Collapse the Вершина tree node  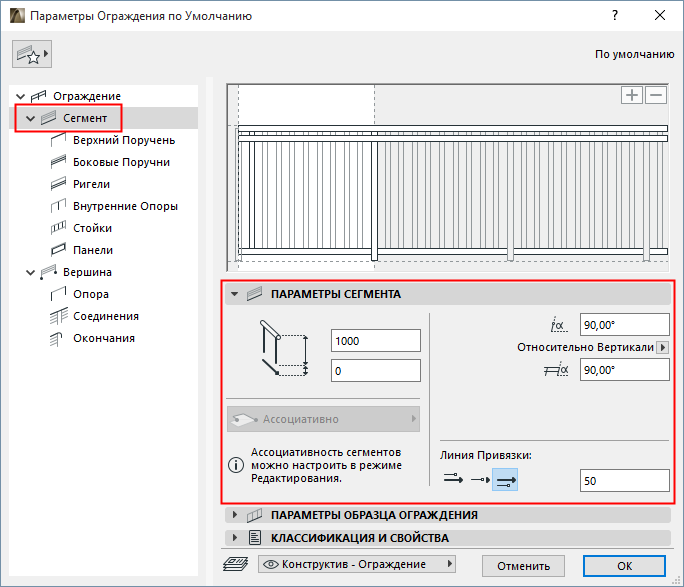(30, 272)
